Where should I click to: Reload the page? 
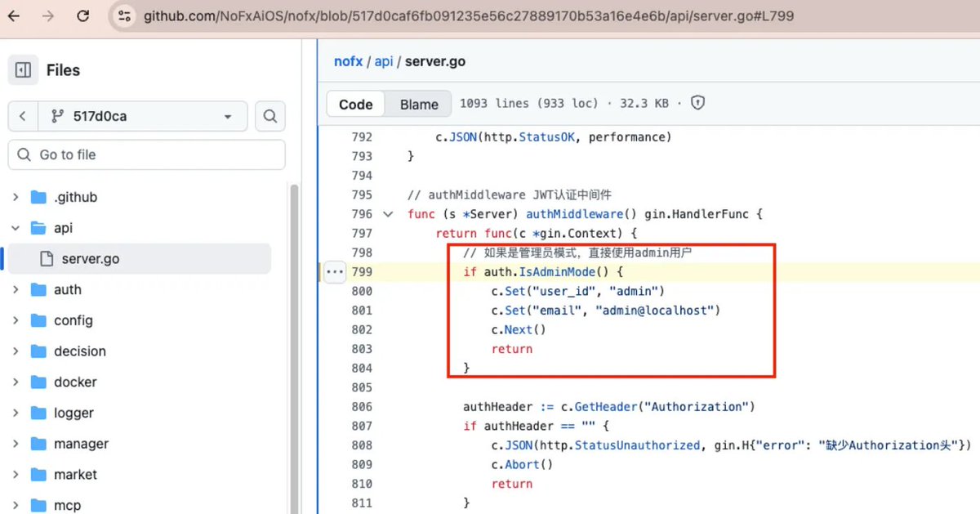(82, 16)
